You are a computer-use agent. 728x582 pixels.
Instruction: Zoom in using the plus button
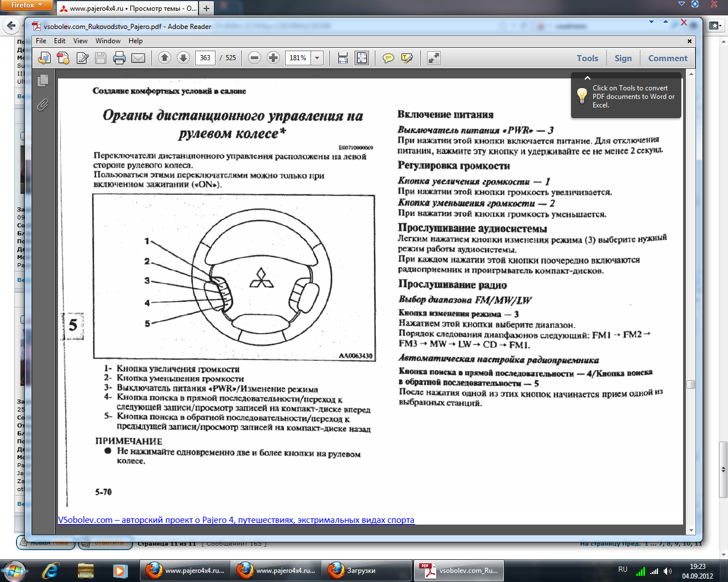274,58
